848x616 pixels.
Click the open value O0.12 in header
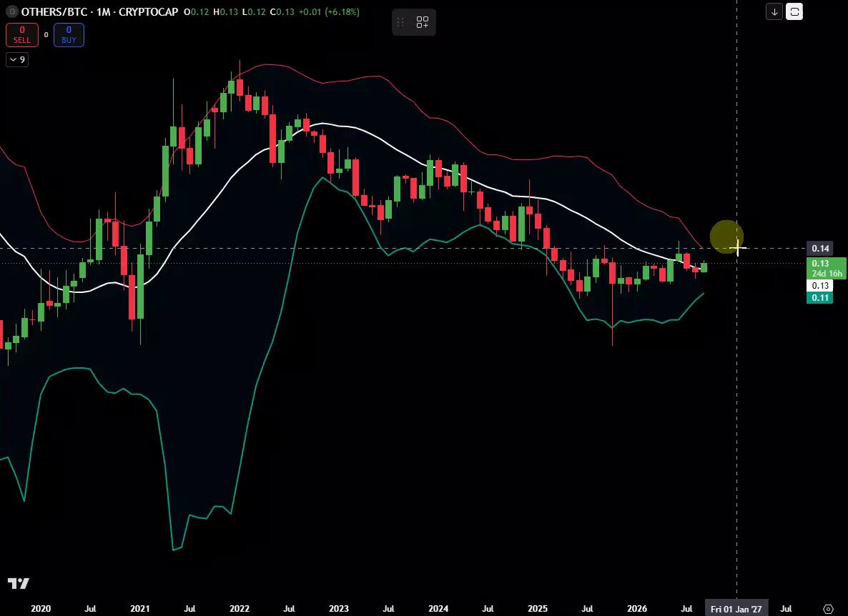pos(197,12)
